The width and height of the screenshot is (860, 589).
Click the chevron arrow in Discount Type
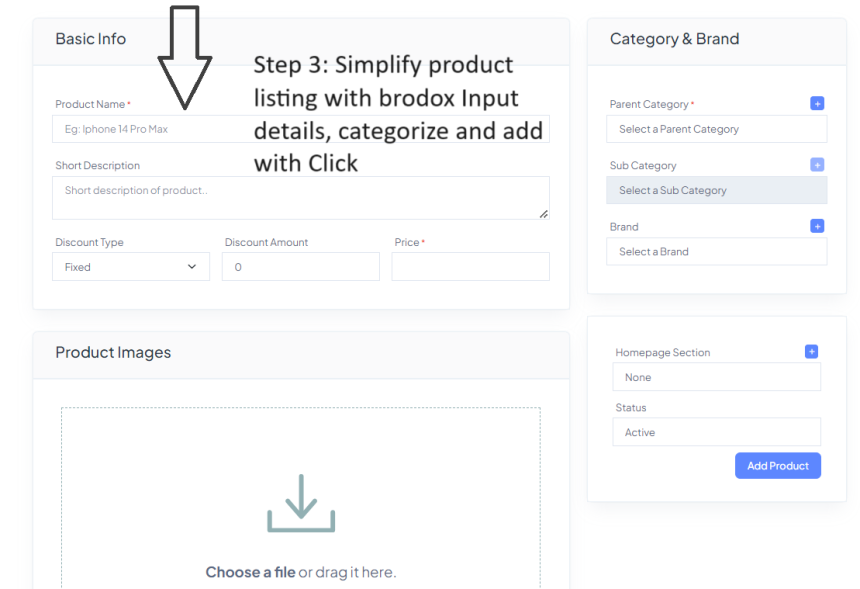coord(192,267)
